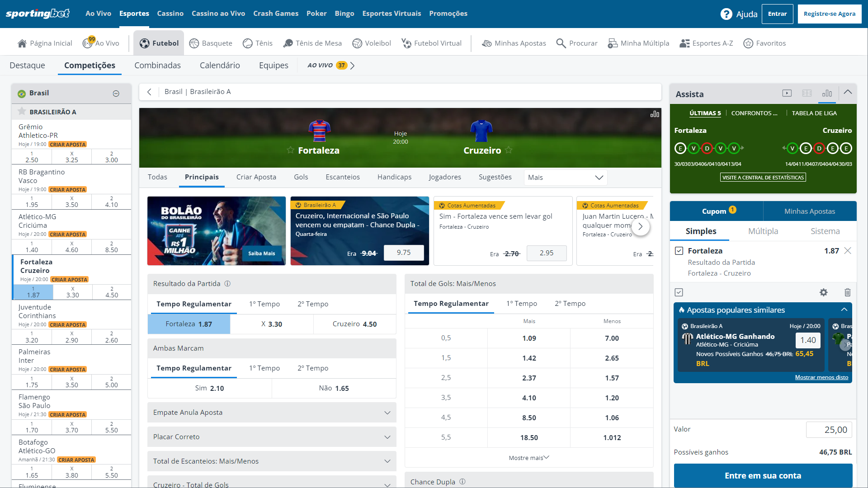868x488 pixels.
Task: Open Minha Múltipla
Action: [x=638, y=43]
